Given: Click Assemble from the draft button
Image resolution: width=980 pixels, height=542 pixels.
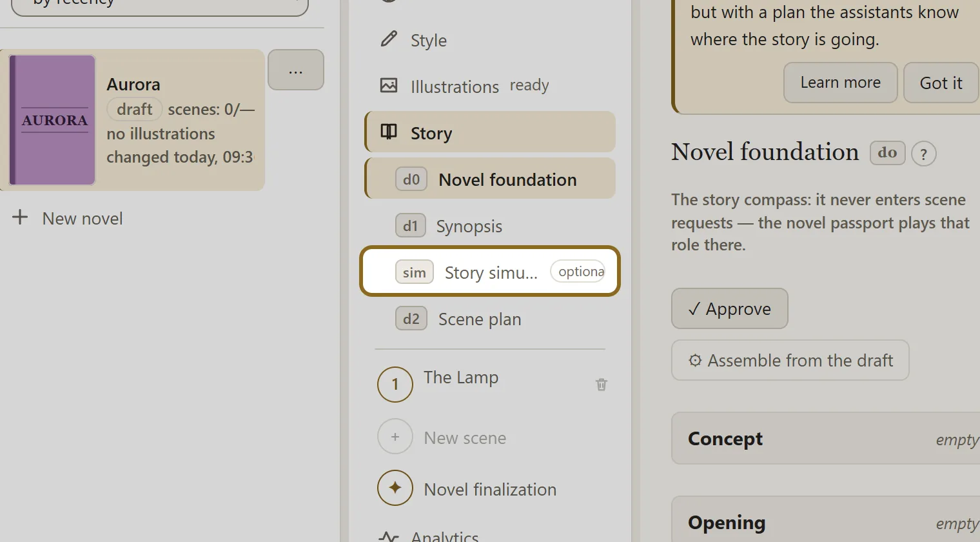Looking at the screenshot, I should (x=790, y=360).
